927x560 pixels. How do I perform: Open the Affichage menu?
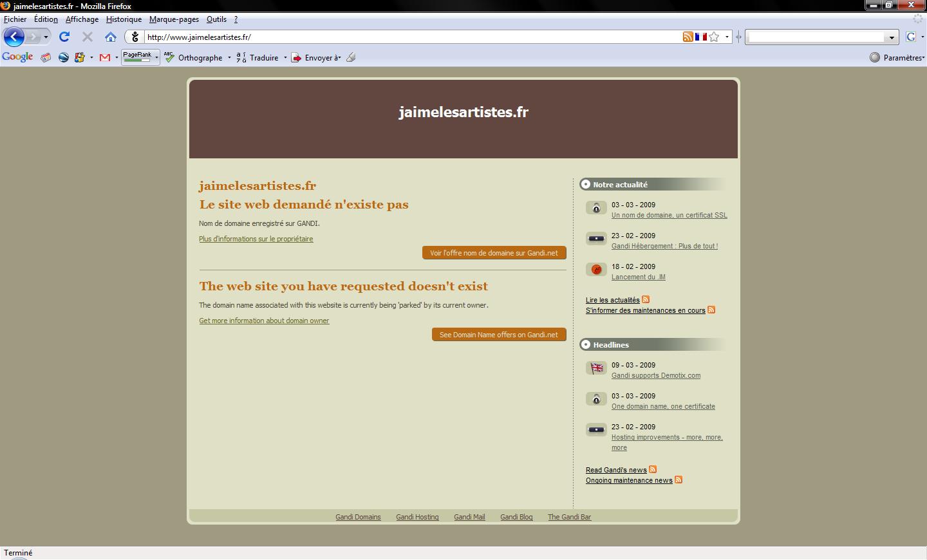pos(82,19)
